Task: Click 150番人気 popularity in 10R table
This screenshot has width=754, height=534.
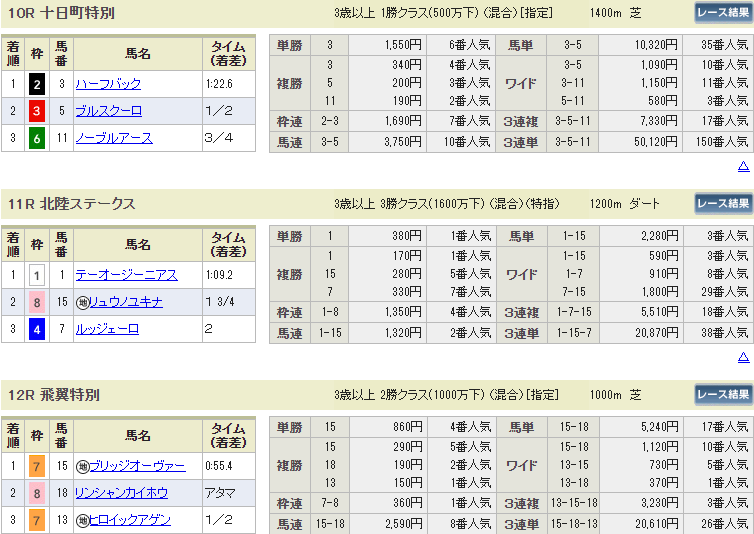Action: click(722, 142)
